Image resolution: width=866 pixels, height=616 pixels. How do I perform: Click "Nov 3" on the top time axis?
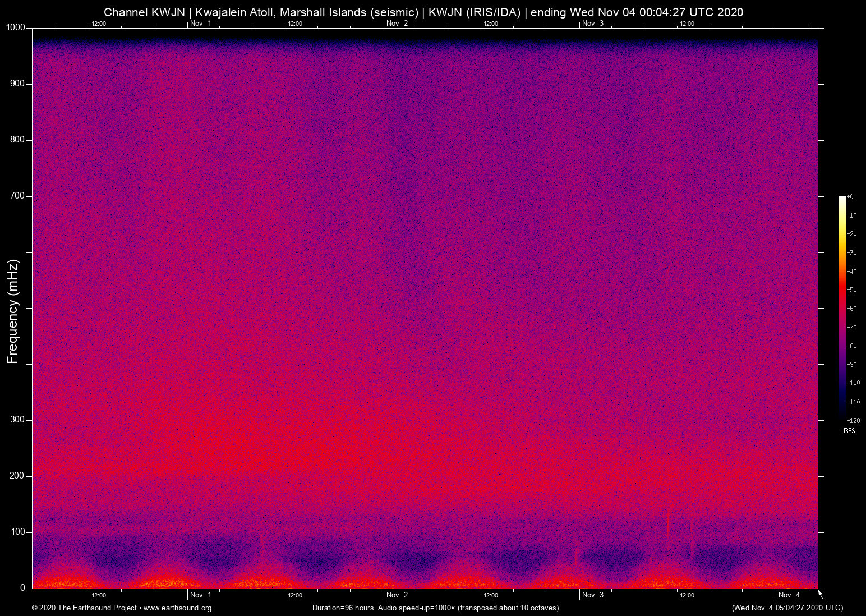[x=593, y=24]
